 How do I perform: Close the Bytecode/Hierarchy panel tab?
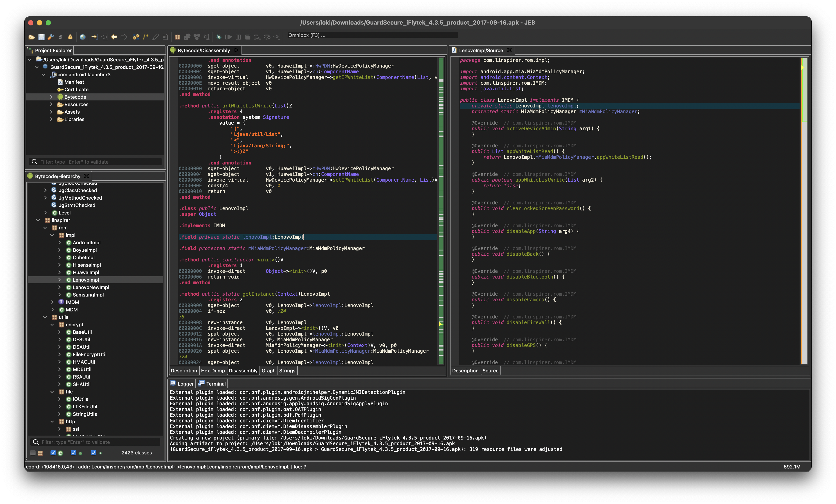click(x=86, y=176)
